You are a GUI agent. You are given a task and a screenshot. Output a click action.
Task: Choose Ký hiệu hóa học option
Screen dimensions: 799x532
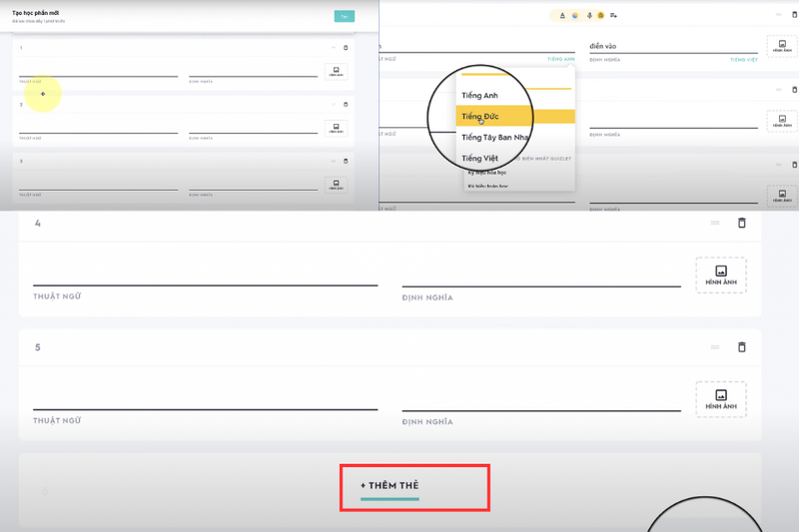click(487, 173)
